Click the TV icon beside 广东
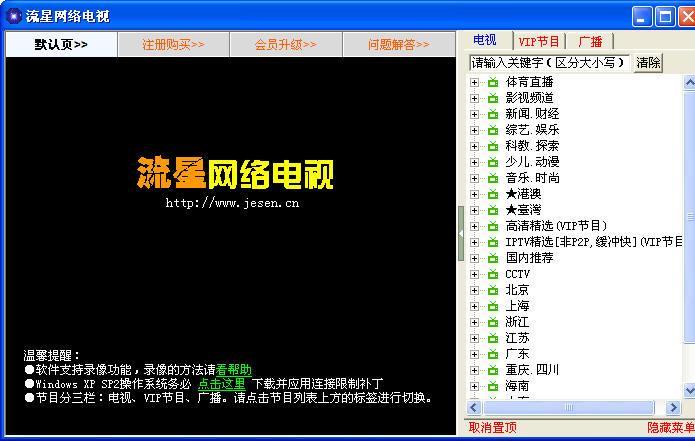This screenshot has width=695, height=441. click(x=493, y=354)
